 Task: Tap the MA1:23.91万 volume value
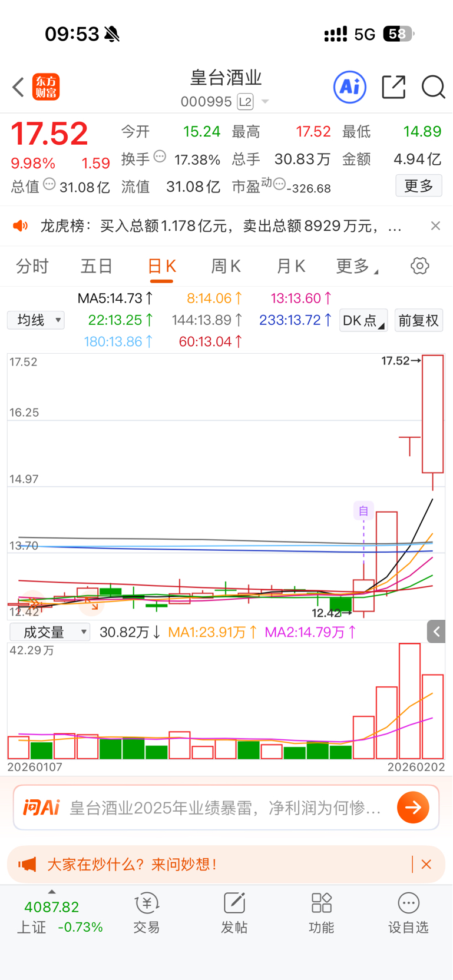(x=213, y=632)
